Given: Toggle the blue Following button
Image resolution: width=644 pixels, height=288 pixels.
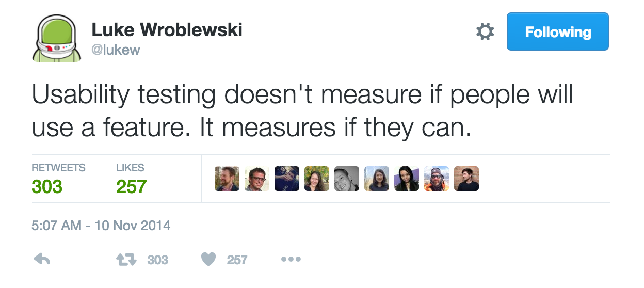Looking at the screenshot, I should [x=557, y=32].
